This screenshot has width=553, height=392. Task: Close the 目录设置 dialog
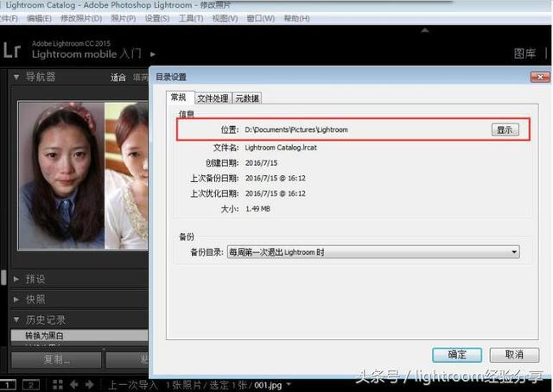pyautogui.click(x=540, y=77)
